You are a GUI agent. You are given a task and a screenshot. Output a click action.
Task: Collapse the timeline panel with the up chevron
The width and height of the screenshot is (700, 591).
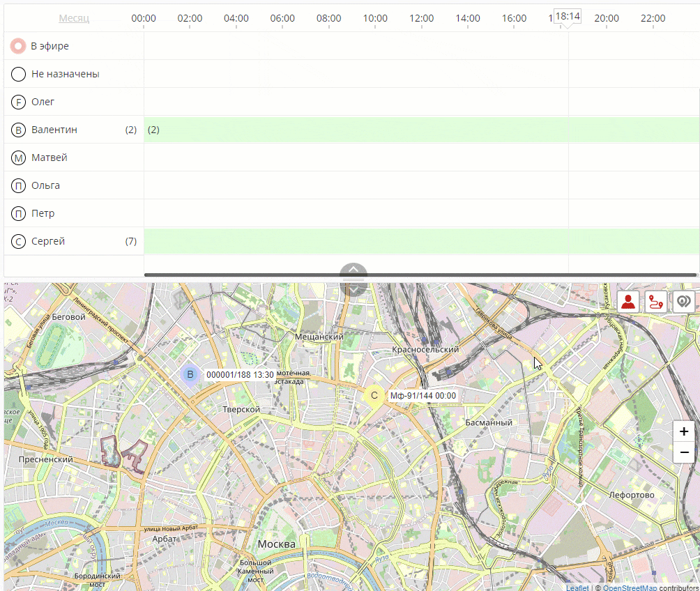[x=353, y=269]
